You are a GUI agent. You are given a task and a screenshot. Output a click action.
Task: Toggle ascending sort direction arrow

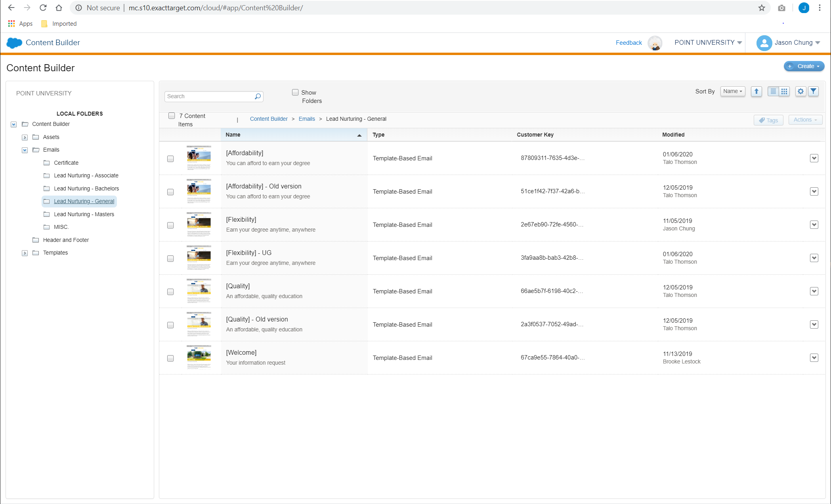pyautogui.click(x=756, y=91)
